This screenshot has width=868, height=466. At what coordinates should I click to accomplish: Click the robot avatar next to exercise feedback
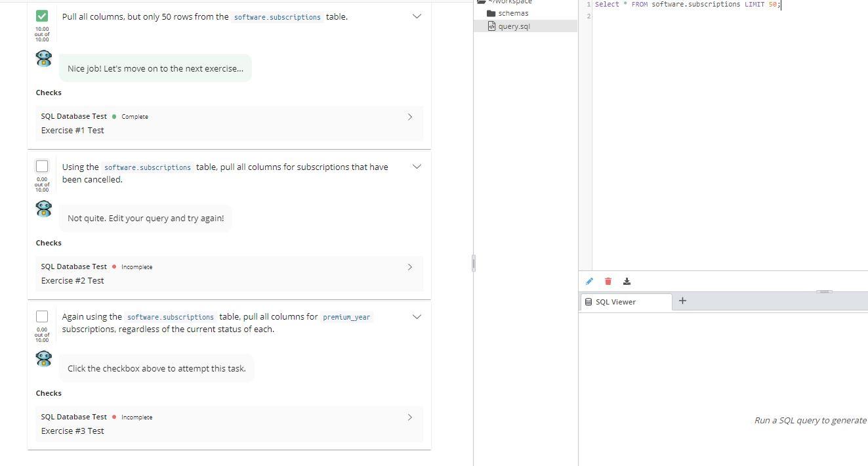[43, 58]
